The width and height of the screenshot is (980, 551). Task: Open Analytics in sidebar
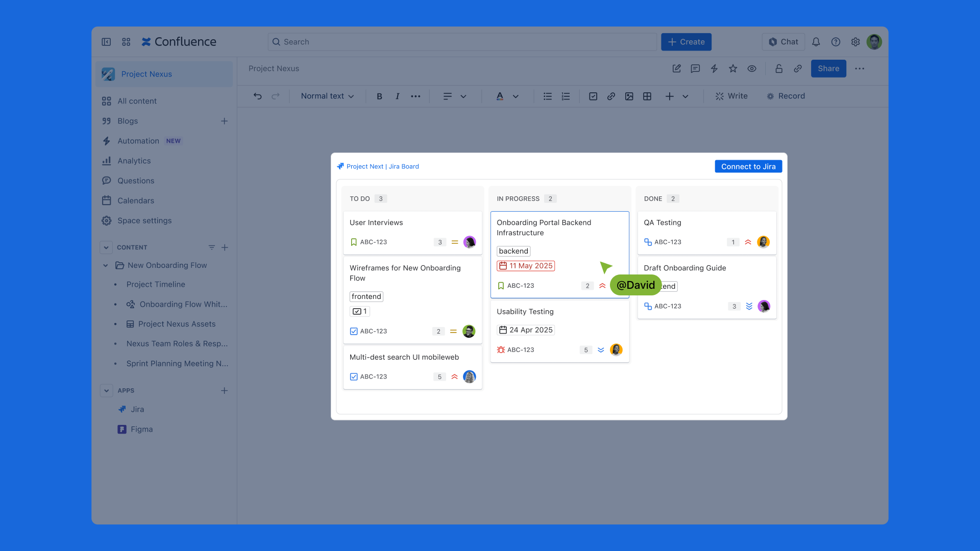click(x=134, y=161)
